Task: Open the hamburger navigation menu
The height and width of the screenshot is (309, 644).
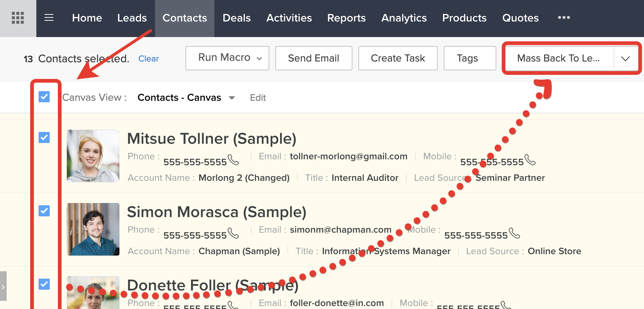Action: (x=49, y=18)
